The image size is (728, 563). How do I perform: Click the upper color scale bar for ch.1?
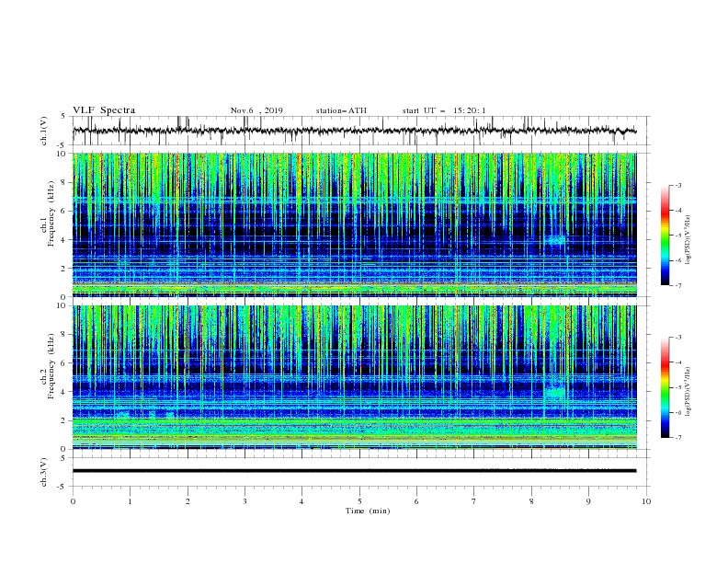pos(665,235)
